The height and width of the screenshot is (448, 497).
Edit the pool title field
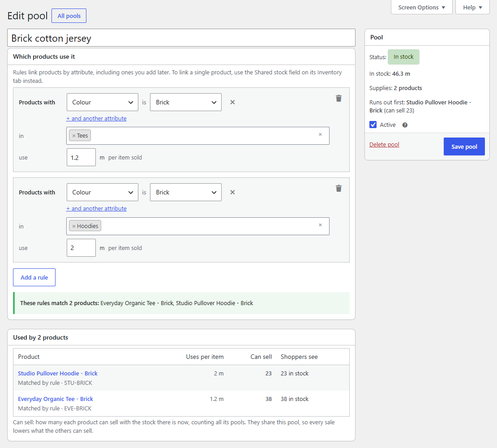coord(181,38)
